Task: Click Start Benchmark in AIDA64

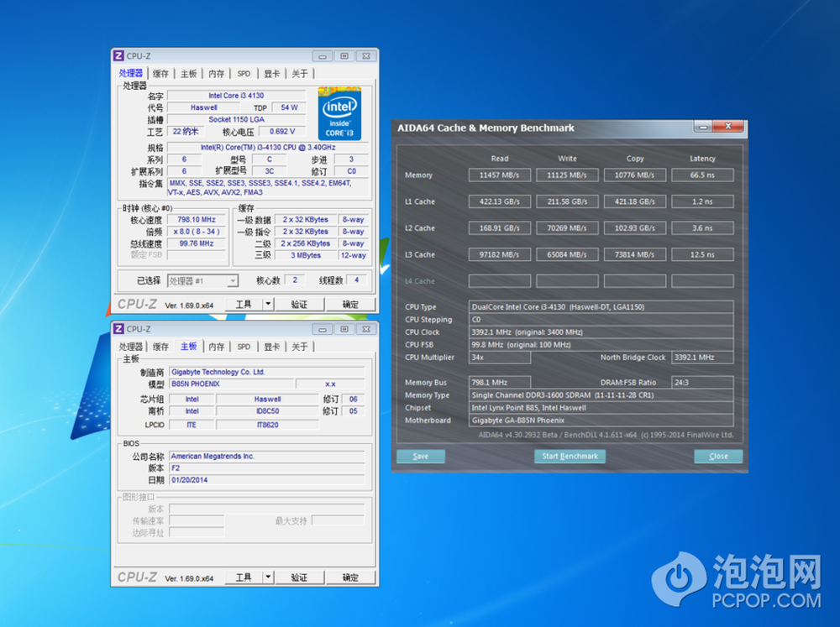Action: [570, 457]
